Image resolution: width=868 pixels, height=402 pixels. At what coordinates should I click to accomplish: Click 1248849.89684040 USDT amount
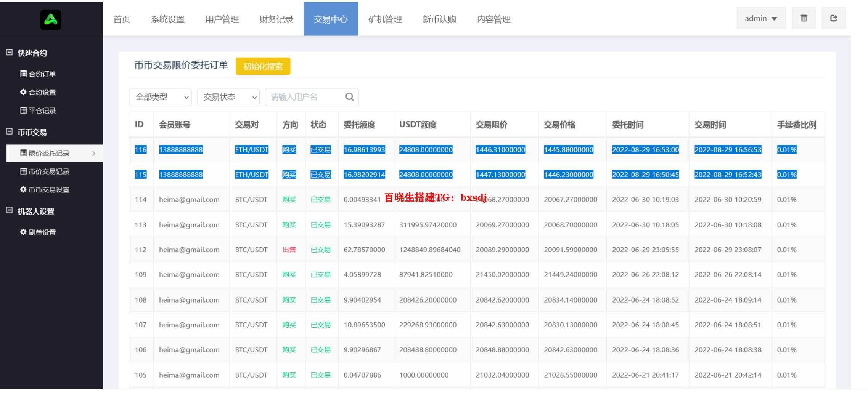click(x=430, y=250)
